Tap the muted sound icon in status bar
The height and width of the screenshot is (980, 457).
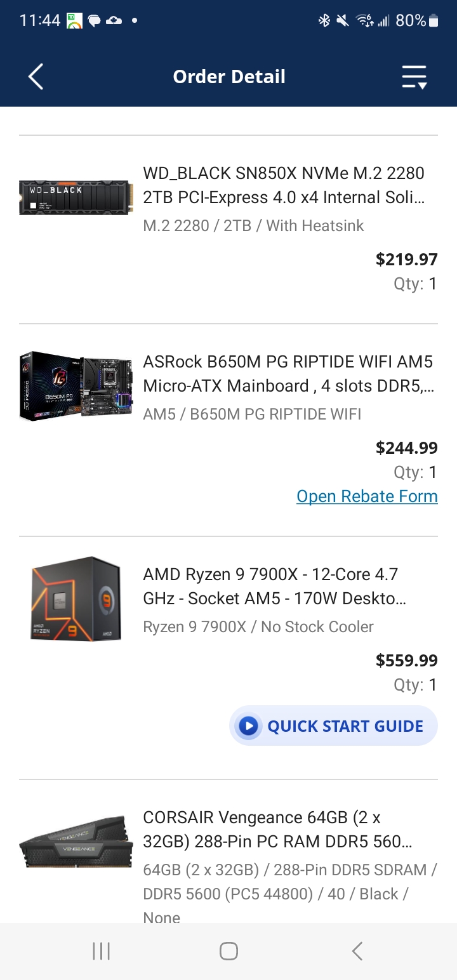pyautogui.click(x=343, y=21)
